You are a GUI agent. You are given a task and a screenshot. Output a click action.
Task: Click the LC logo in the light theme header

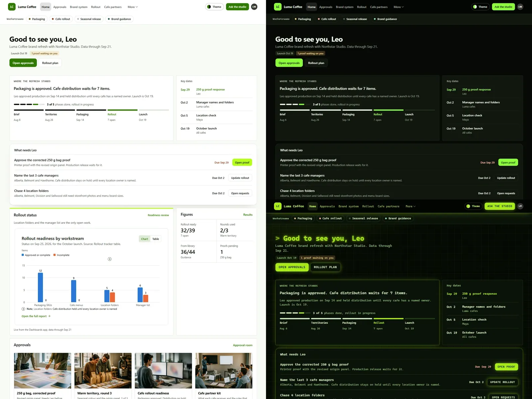(12, 7)
